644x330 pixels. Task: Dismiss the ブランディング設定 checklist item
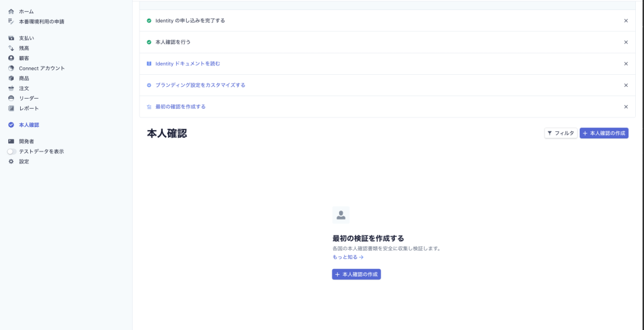(626, 85)
